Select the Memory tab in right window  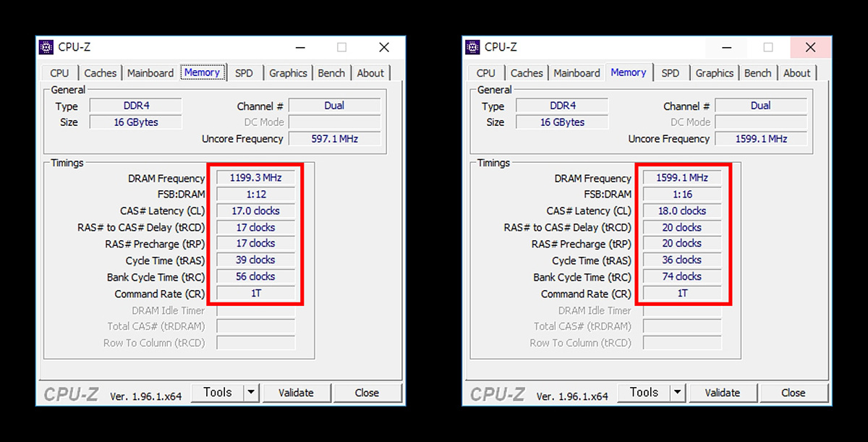click(629, 72)
